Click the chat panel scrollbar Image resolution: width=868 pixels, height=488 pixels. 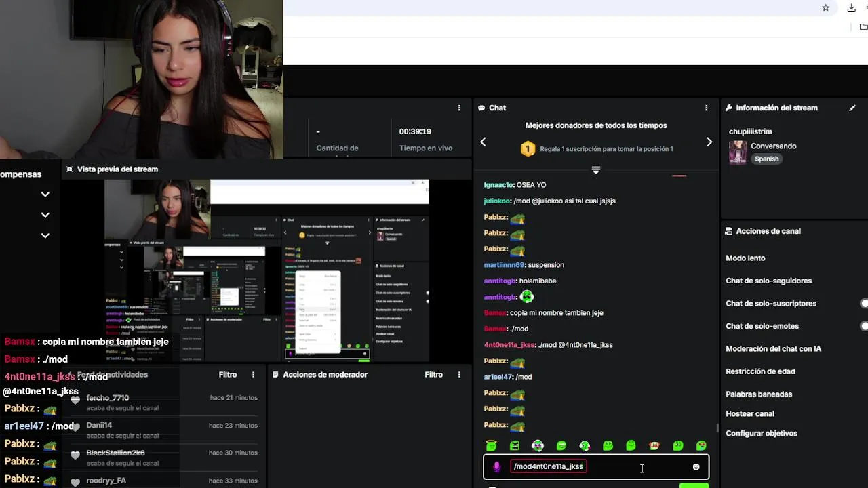pyautogui.click(x=717, y=428)
